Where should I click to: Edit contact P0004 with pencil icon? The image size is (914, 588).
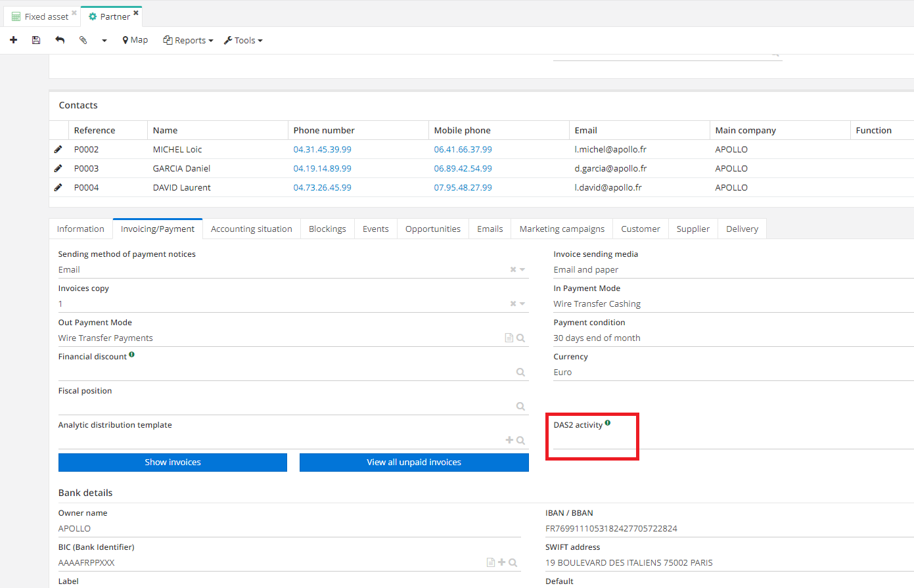coord(58,187)
